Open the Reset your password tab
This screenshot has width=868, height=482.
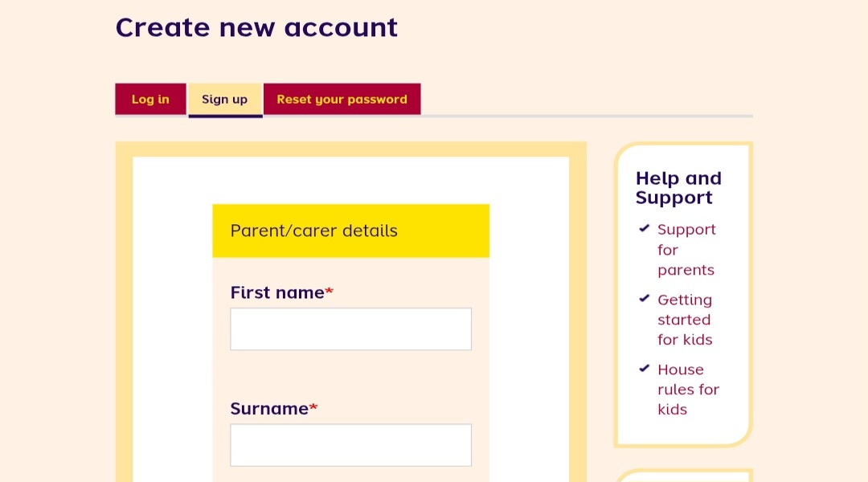[x=342, y=100]
